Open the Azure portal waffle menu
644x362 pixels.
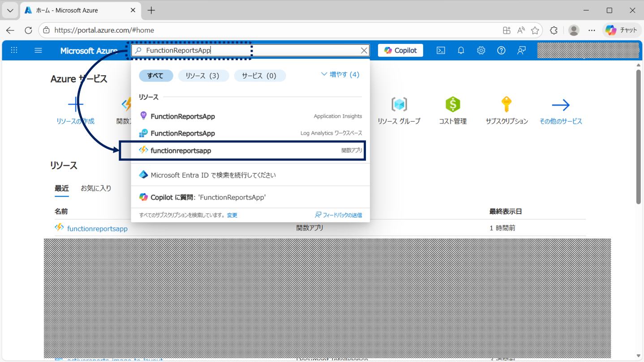click(x=14, y=50)
